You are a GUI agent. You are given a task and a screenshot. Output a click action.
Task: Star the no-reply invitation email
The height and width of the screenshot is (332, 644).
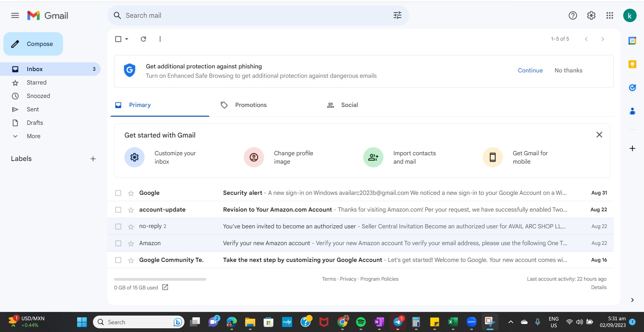pyautogui.click(x=131, y=227)
